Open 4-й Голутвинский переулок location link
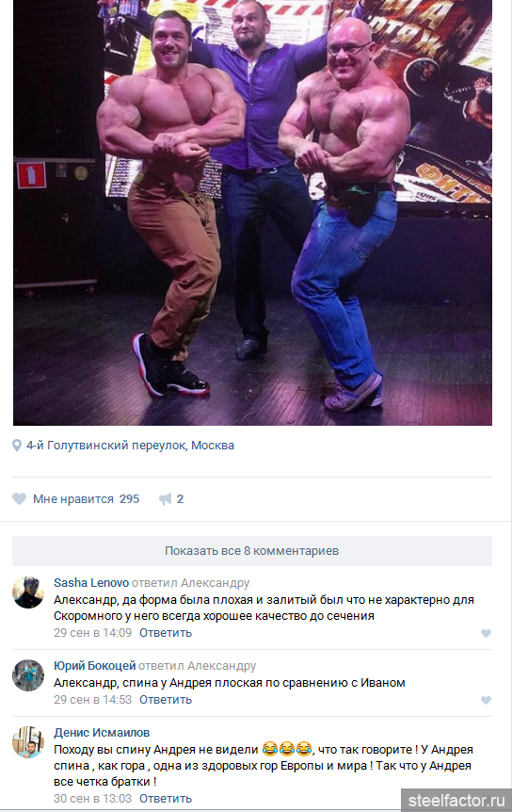 pos(130,446)
